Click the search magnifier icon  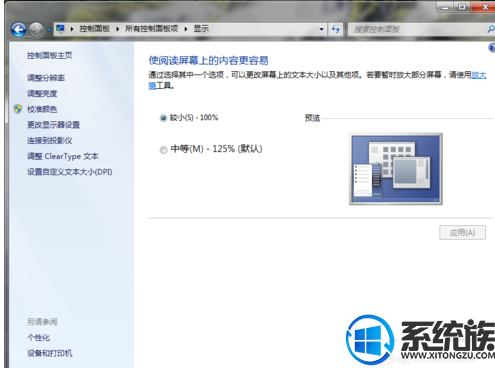click(x=491, y=29)
